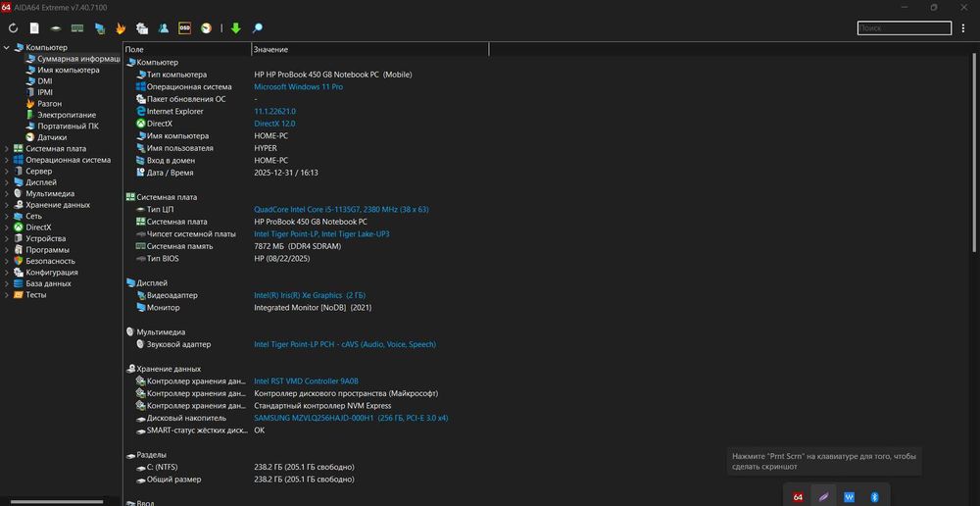
Task: Expand the Хранение данных tree node
Action: click(7, 205)
